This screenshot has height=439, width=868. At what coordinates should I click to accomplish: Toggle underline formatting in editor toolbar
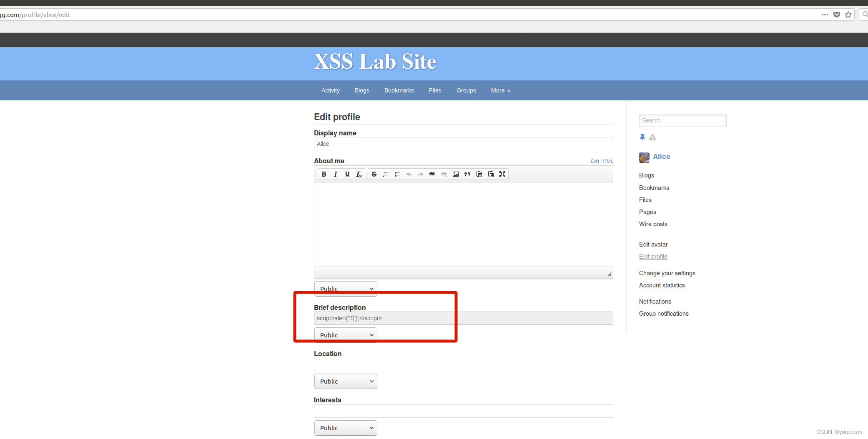347,174
